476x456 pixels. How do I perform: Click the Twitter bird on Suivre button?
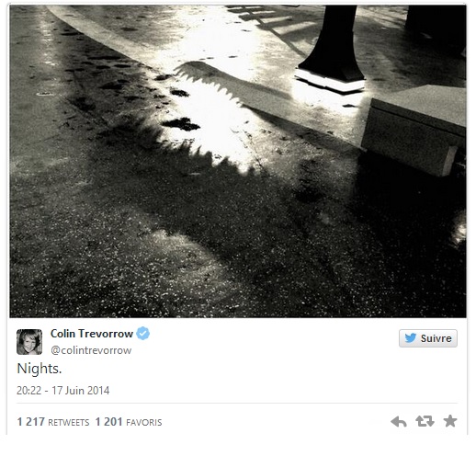[411, 338]
